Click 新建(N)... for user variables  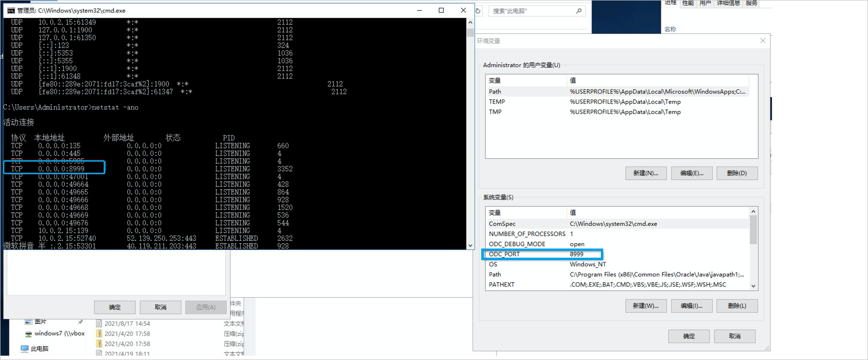click(646, 173)
